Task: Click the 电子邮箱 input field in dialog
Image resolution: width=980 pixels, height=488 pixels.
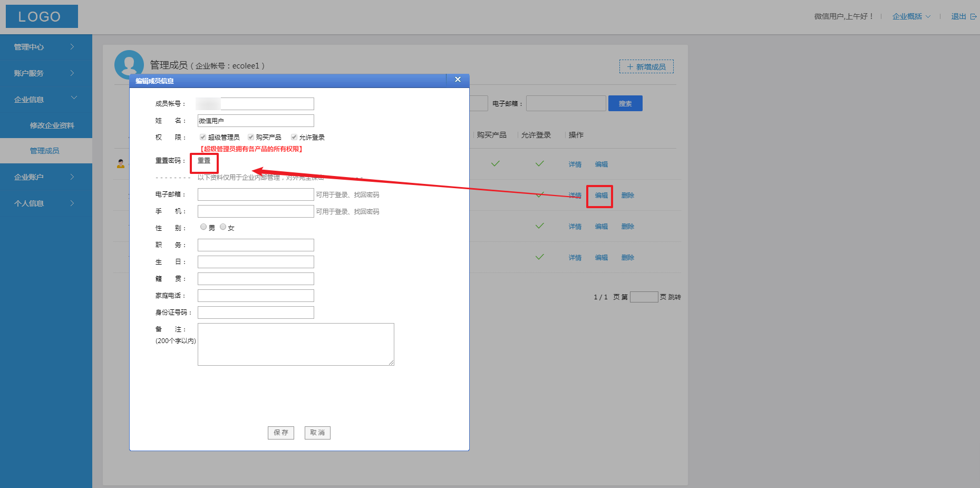Action: 256,194
